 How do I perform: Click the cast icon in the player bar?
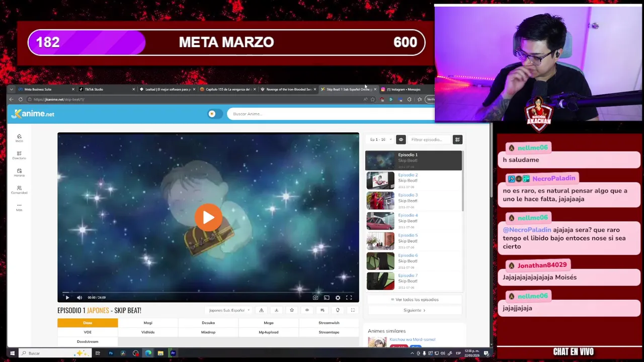point(327,298)
